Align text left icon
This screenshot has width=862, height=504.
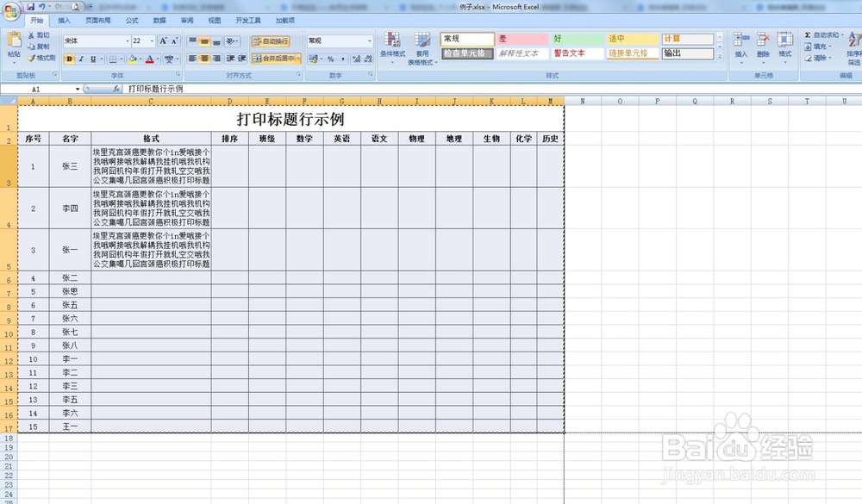(x=192, y=59)
